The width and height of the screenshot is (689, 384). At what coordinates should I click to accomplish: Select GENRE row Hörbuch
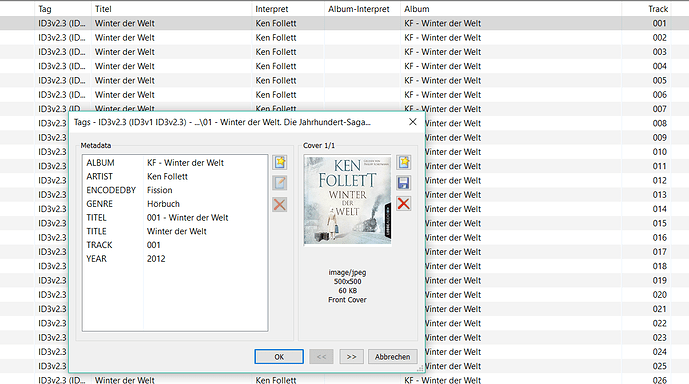[175, 204]
